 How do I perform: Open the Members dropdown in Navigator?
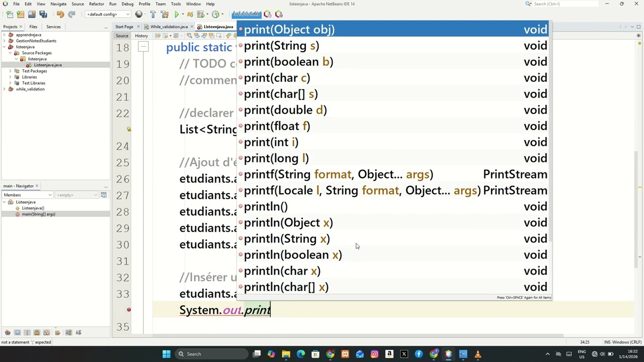tap(27, 195)
